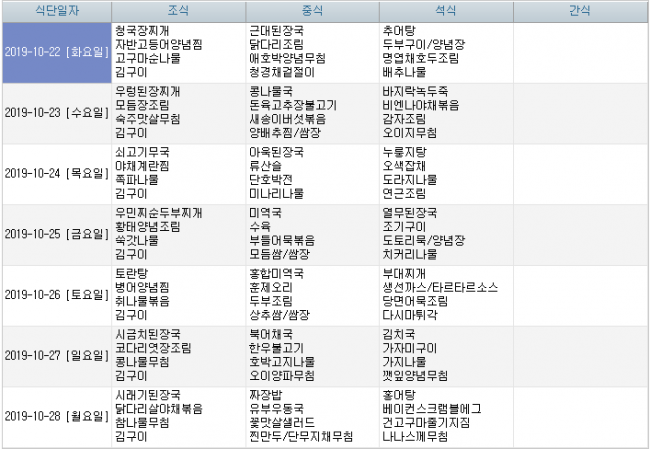Click the 중식 column header

pos(312,12)
